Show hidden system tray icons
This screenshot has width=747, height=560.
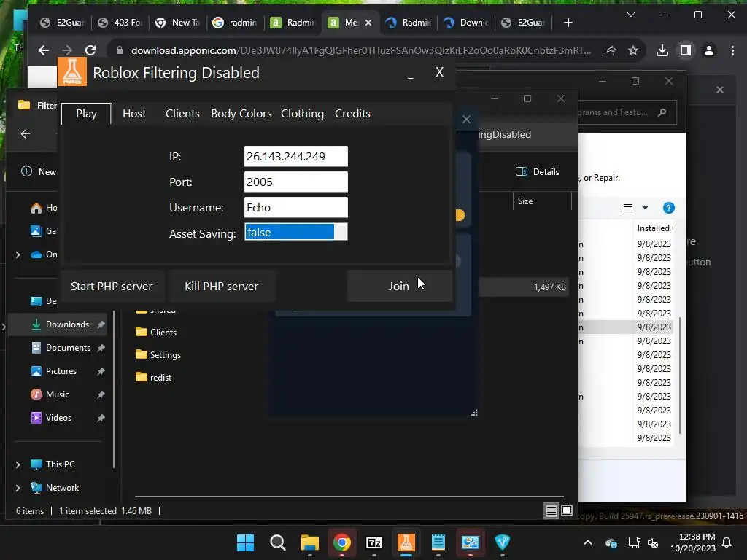(x=588, y=542)
